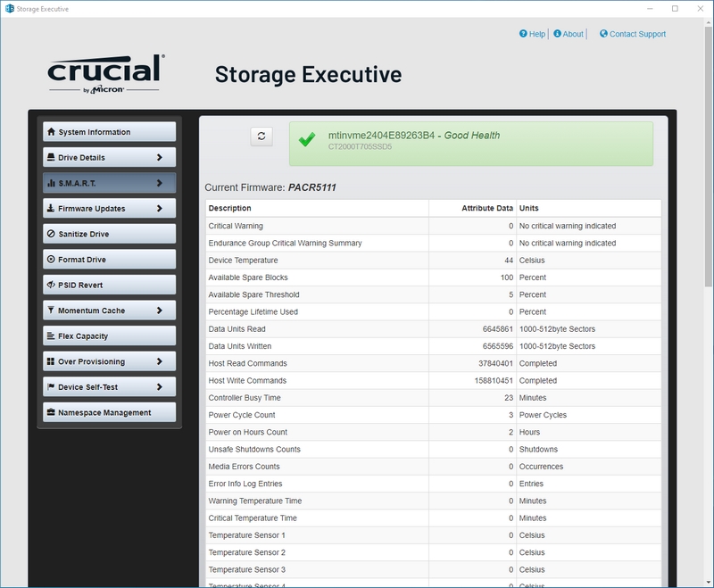Select the Available Spare Blocks label

[248, 277]
